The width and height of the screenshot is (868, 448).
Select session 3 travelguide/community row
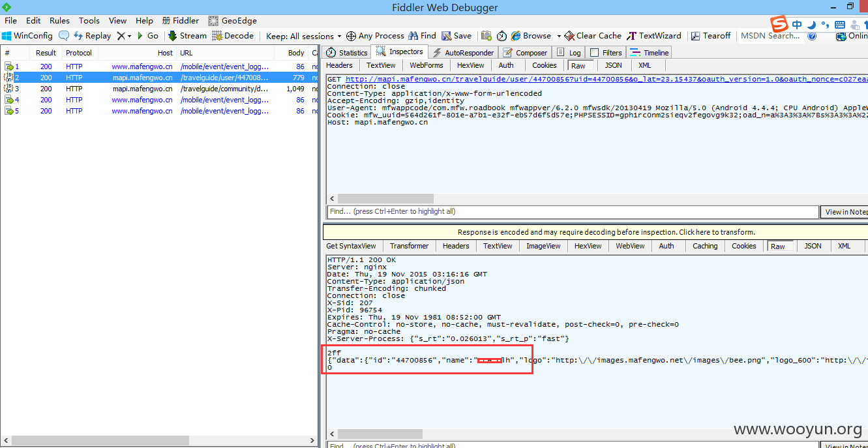[x=160, y=89]
